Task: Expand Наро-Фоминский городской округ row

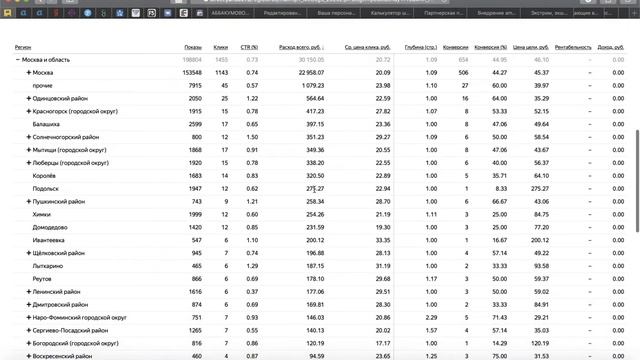Action: pos(29,318)
